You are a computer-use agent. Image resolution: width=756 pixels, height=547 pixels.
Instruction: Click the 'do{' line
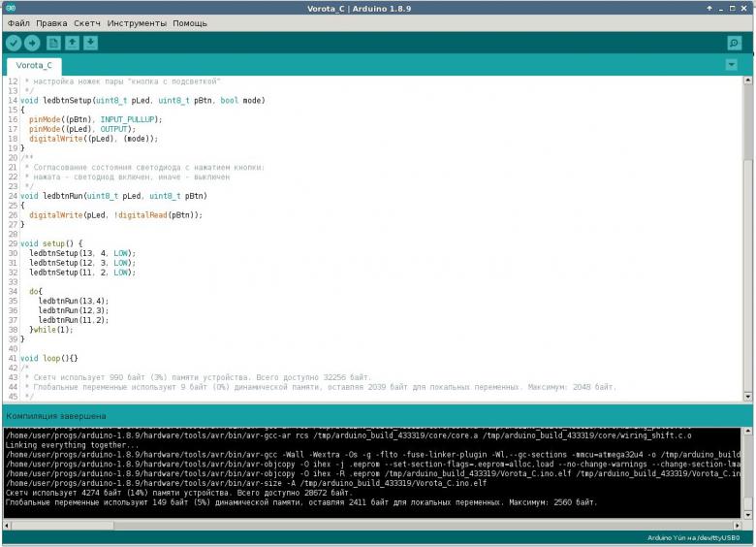pos(36,291)
